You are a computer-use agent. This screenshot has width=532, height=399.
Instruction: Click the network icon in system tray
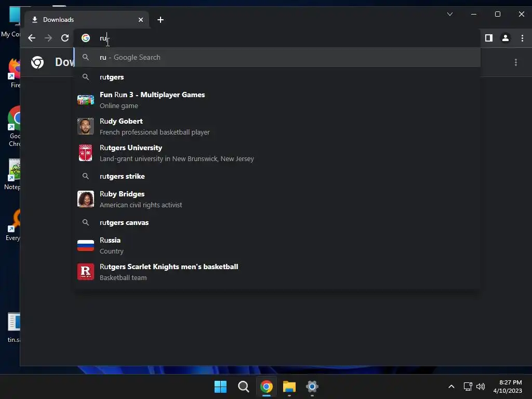(468, 387)
